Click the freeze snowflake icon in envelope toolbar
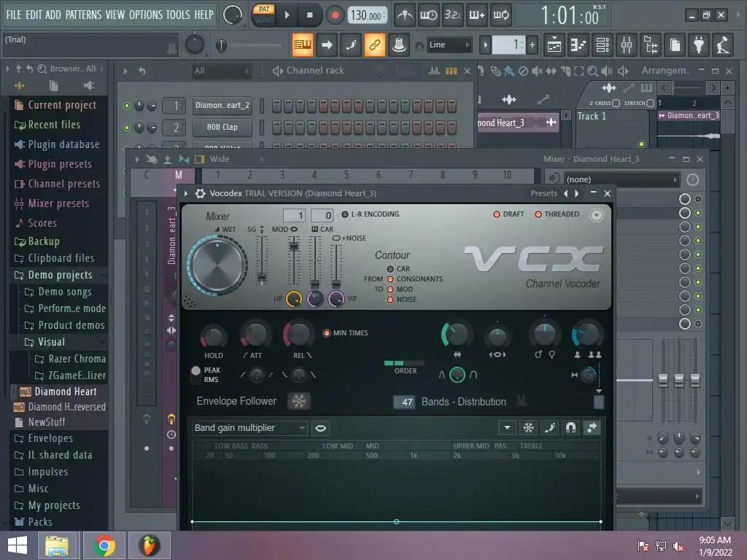This screenshot has width=747, height=560. [x=528, y=427]
